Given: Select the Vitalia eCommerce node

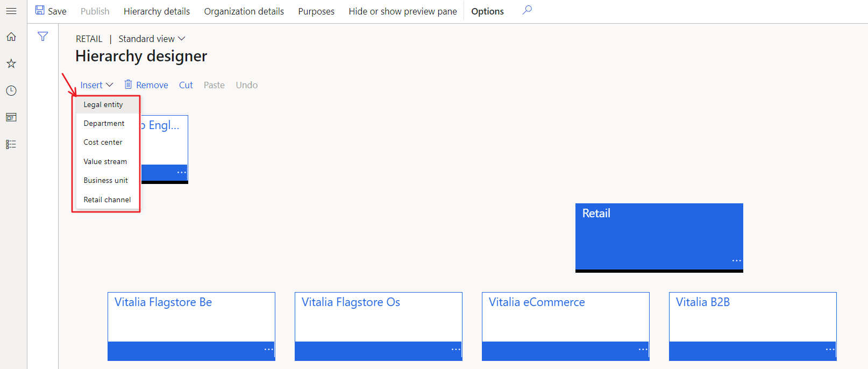Looking at the screenshot, I should pos(565,317).
